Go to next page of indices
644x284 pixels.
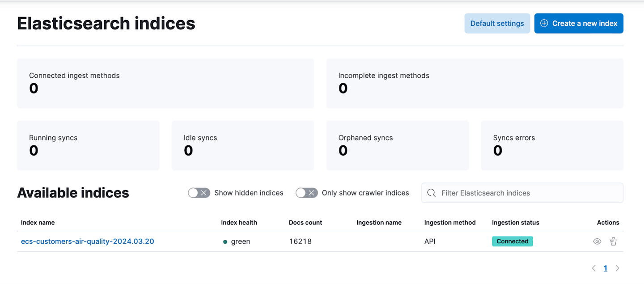[618, 268]
